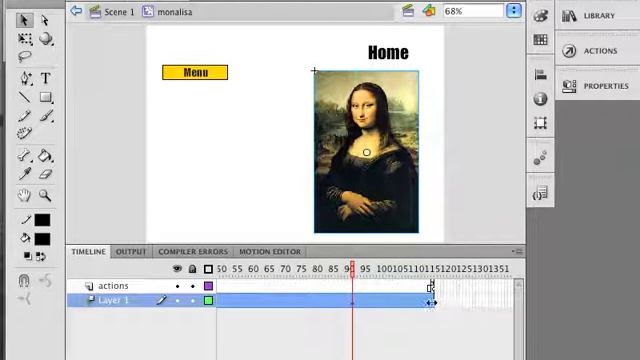Screen dimensions: 640x360
Task: Select the Eraser tool
Action: click(x=45, y=174)
